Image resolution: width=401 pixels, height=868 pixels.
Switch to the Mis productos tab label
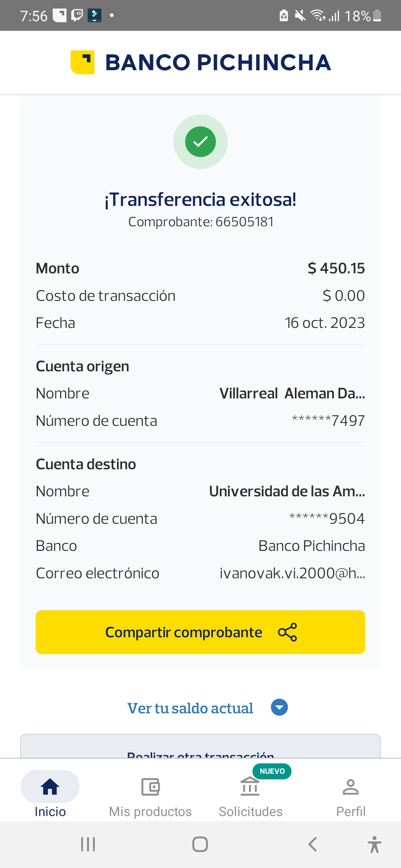[150, 812]
